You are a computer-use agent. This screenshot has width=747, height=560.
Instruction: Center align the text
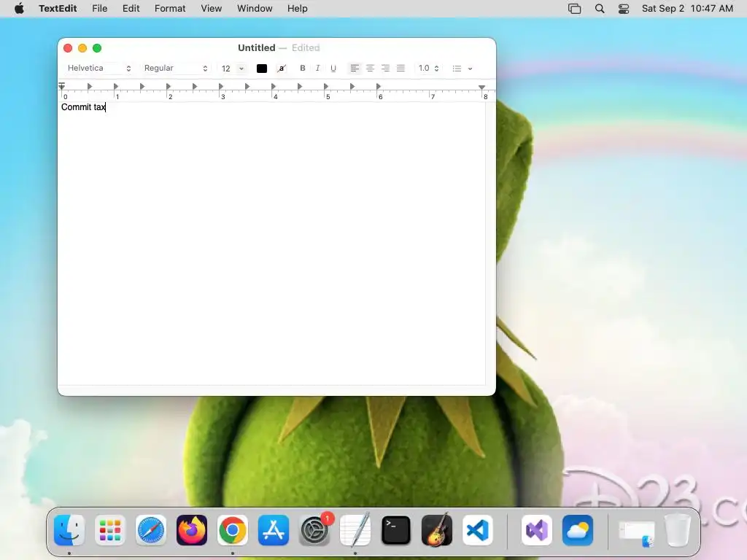coord(370,68)
